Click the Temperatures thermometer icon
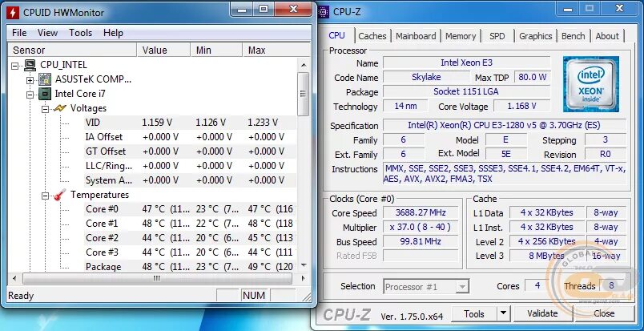The width and height of the screenshot is (644, 331). click(x=60, y=195)
